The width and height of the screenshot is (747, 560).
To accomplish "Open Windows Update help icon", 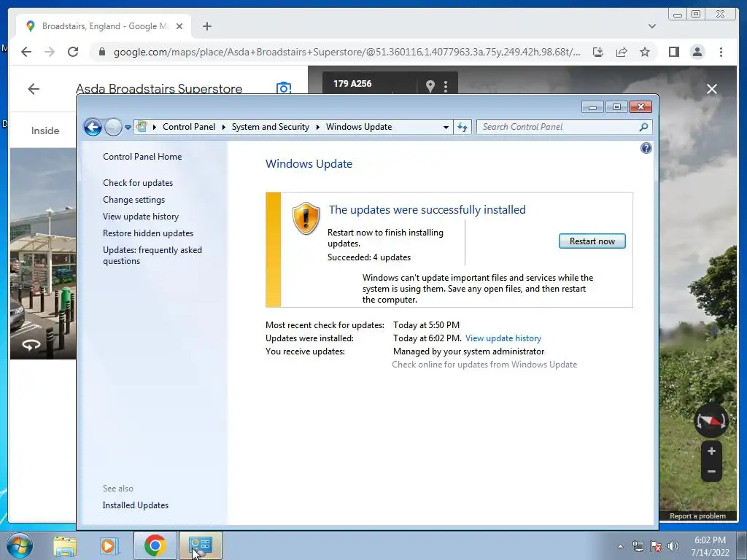I will coord(646,148).
